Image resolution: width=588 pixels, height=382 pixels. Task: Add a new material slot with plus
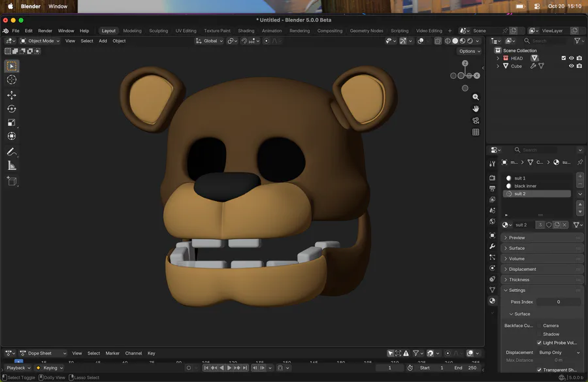pyautogui.click(x=580, y=176)
